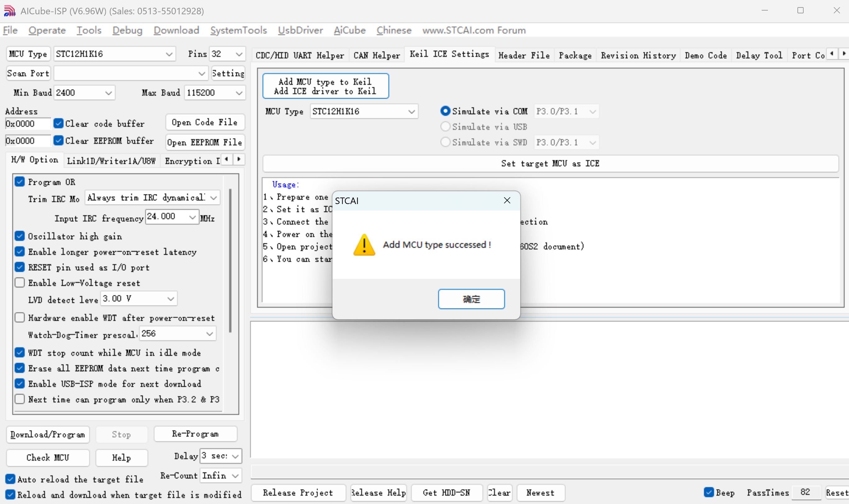This screenshot has height=504, width=849.
Task: Minimize the AICube-ISP window
Action: pos(765,11)
